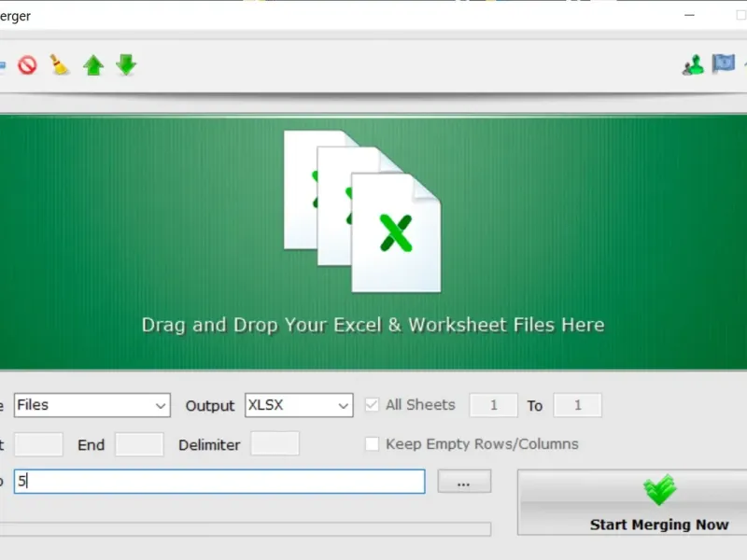
Task: Move file down with green arrow
Action: pos(126,64)
